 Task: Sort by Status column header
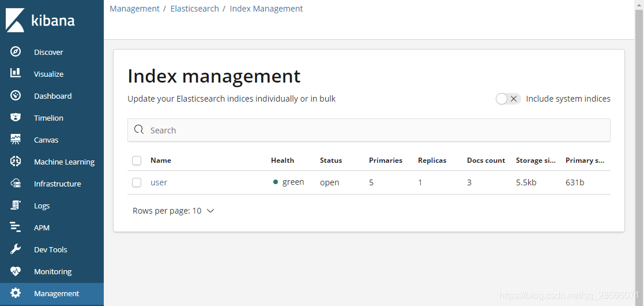331,161
